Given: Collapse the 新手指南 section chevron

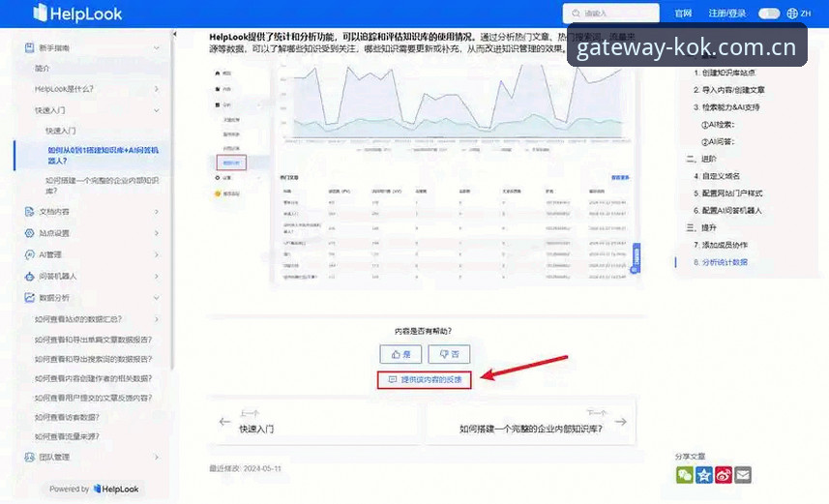Looking at the screenshot, I should (x=157, y=48).
